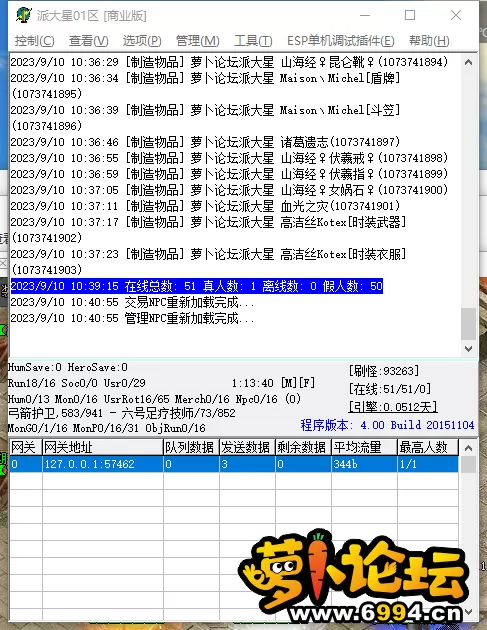Click the log panel scrollbar thumb

(468, 324)
